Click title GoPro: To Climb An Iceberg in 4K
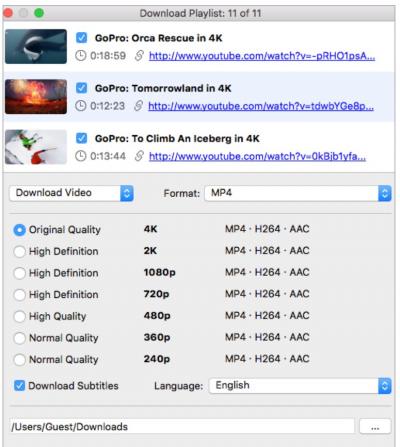Image resolution: width=400 pixels, height=447 pixels. coord(177,138)
